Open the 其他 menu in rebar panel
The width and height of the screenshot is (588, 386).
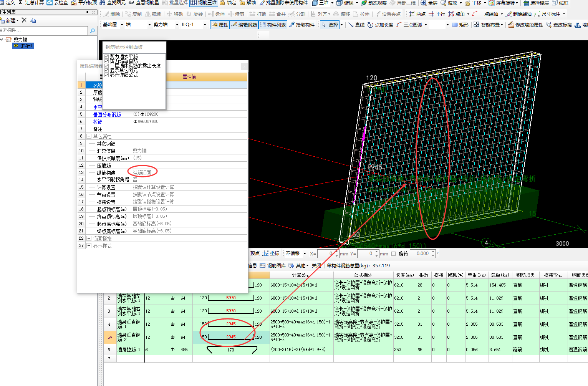tap(299, 265)
